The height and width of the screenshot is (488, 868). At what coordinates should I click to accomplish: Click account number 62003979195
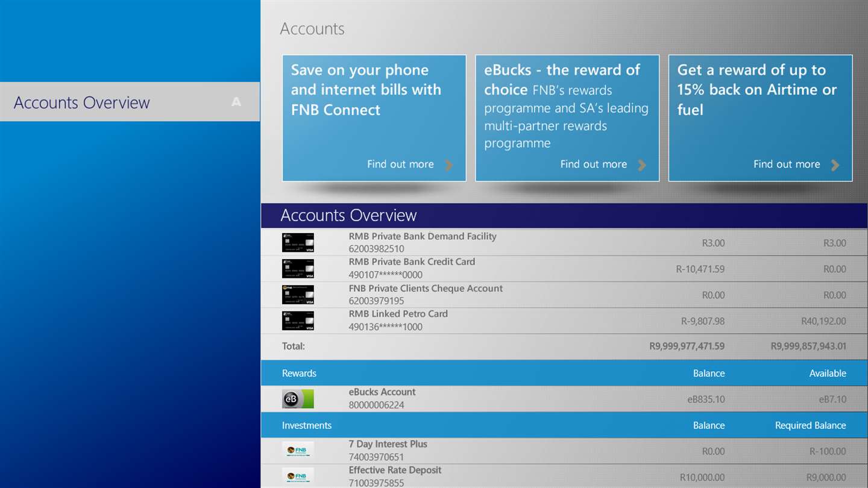[376, 301]
